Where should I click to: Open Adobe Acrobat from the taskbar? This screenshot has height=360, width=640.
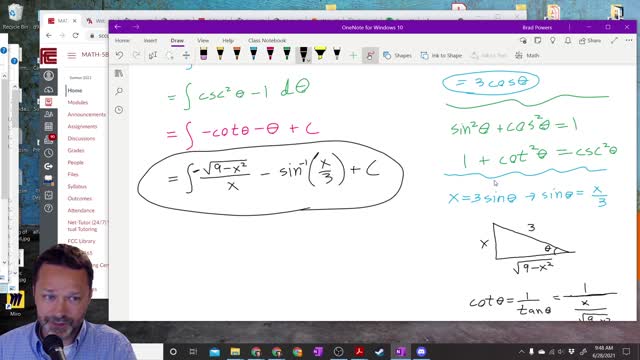(x=359, y=351)
